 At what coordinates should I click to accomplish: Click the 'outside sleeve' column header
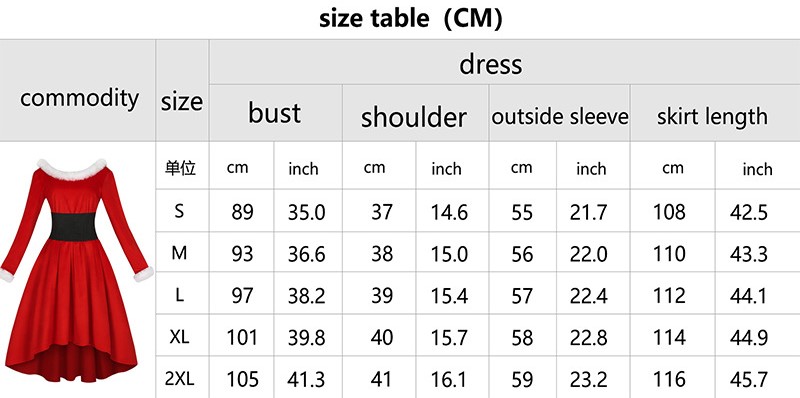pos(560,113)
